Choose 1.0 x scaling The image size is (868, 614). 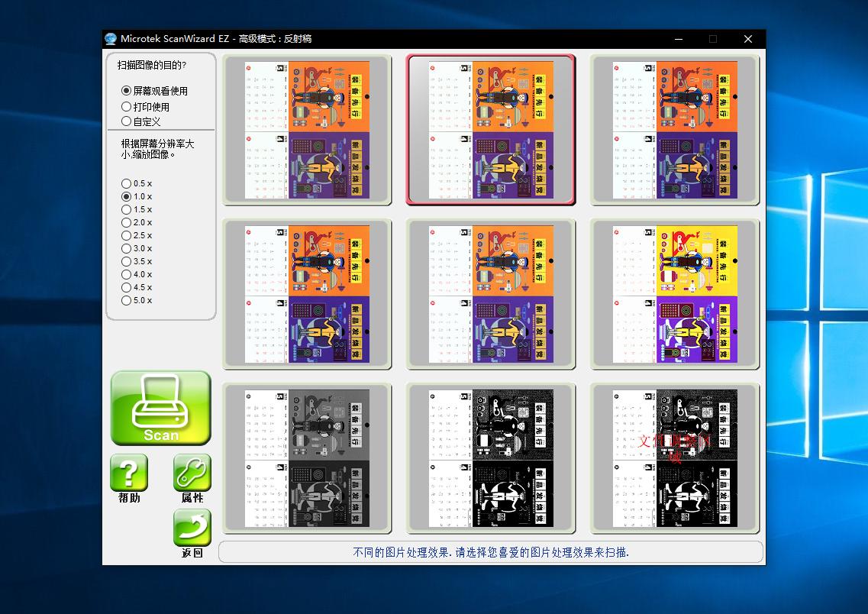(136, 196)
